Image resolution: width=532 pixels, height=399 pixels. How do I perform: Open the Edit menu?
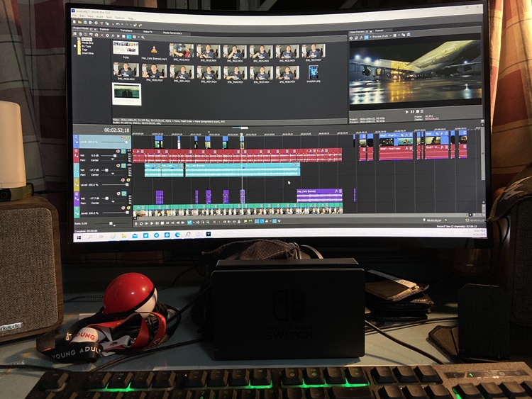82,16
